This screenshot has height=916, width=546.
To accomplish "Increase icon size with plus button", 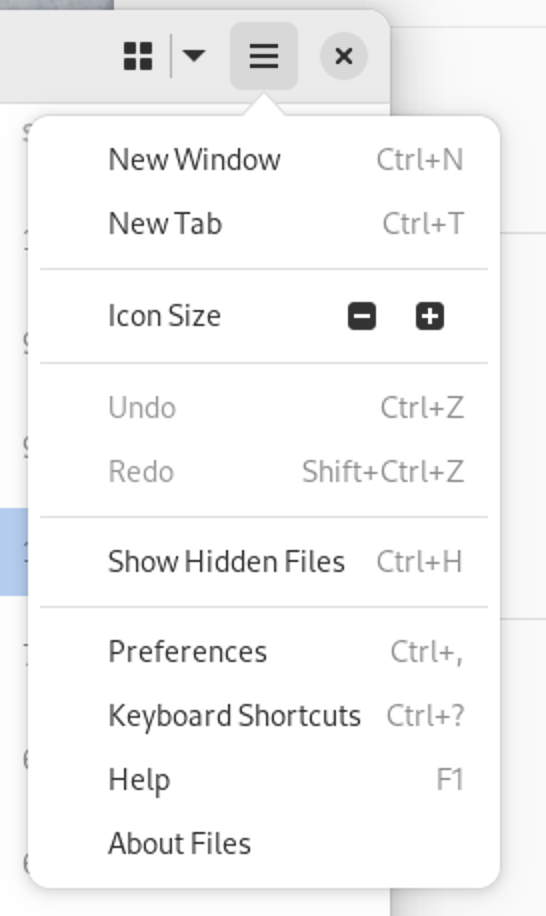I will coord(430,316).
